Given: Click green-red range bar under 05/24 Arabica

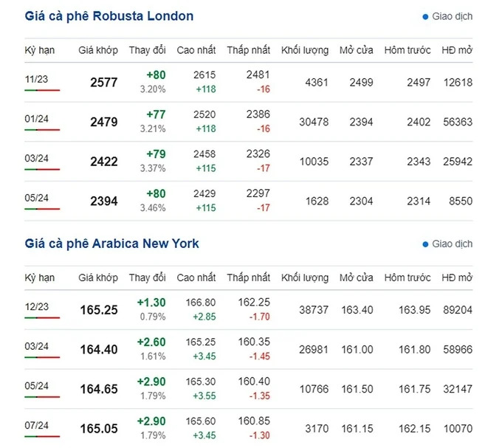Looking at the screenshot, I should (42, 397).
